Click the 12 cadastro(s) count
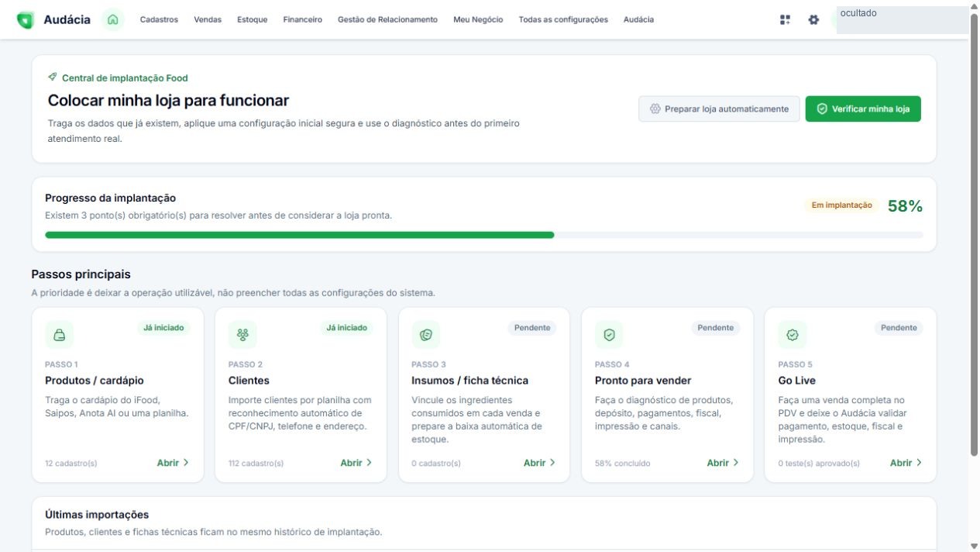 [71, 464]
